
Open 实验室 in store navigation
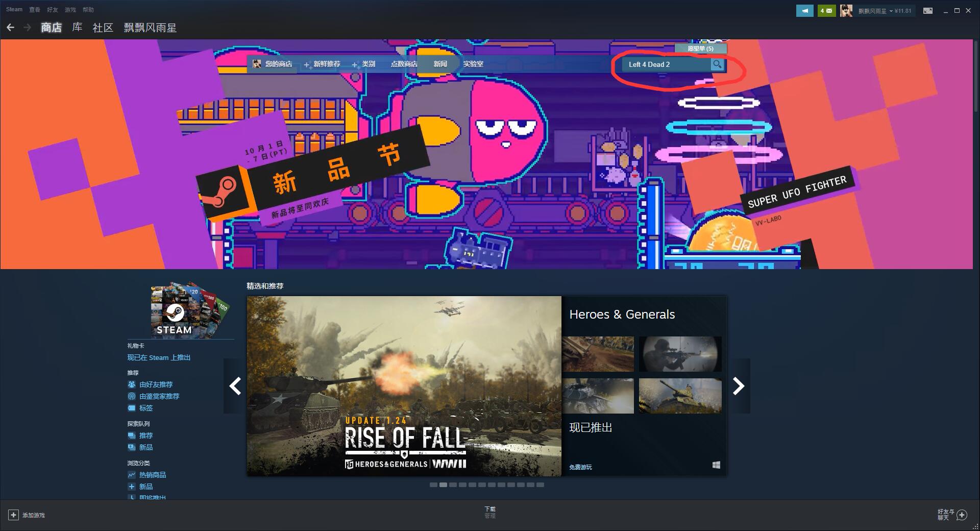tap(473, 64)
